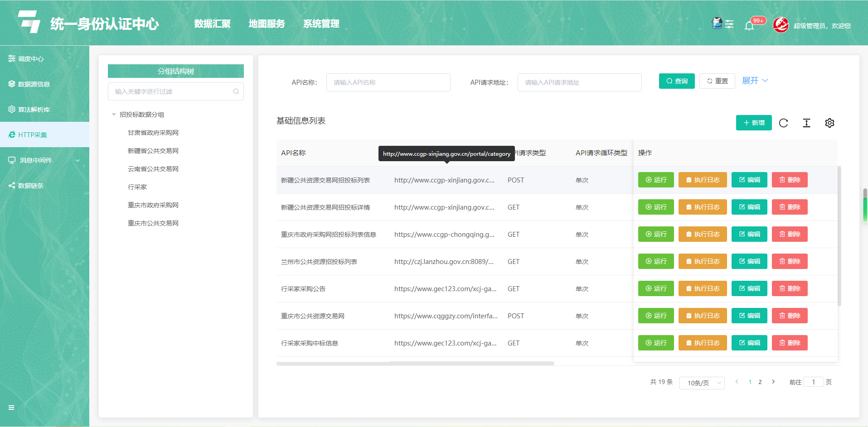Click the previous page arrow
Viewport: 868px width, 427px height.
click(737, 382)
